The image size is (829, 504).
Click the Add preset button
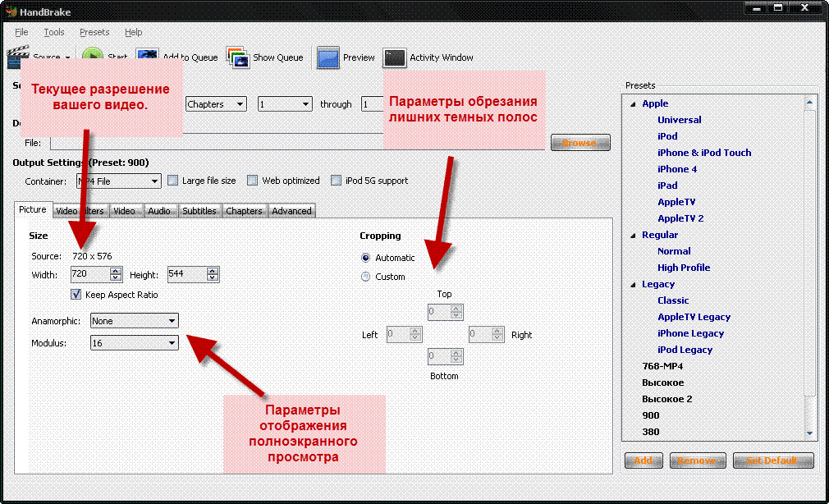(643, 460)
